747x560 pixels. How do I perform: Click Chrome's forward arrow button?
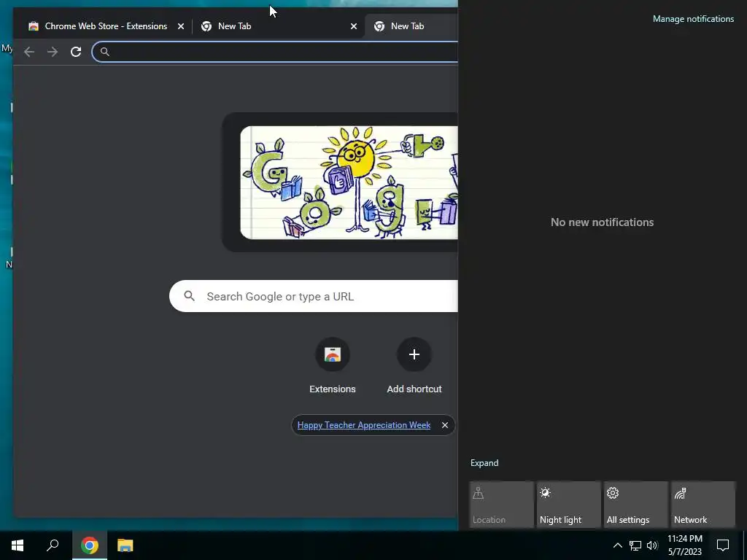tap(53, 52)
